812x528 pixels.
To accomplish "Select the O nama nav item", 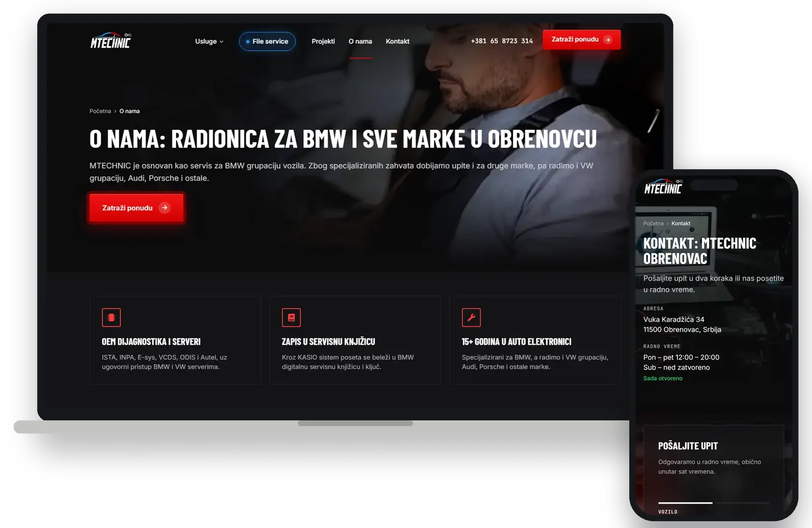I will [360, 42].
